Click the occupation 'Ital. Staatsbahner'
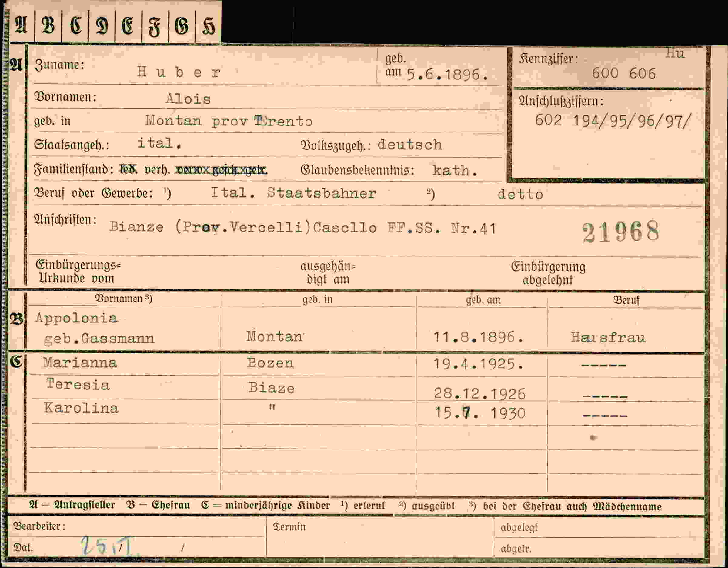Screen dimensions: 728x568 click(293, 193)
